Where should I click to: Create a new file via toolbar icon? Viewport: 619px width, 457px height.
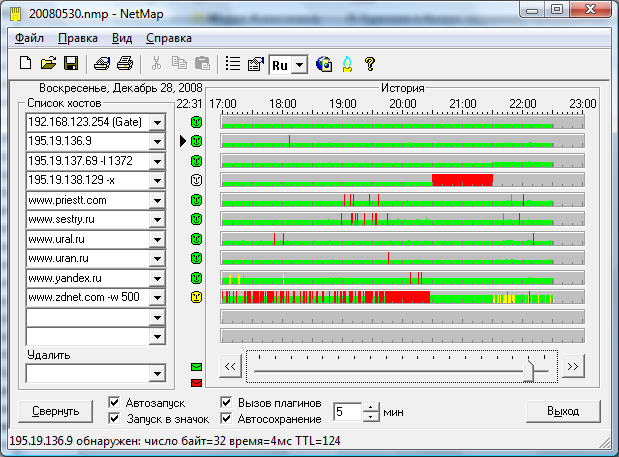coord(26,63)
